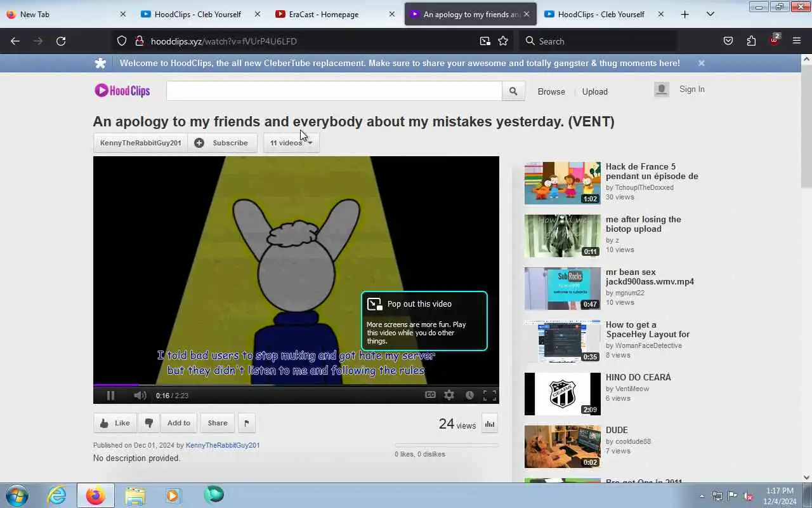Close the EraCast - Homepage tab
Screen dimensions: 812x508
tap(392, 14)
